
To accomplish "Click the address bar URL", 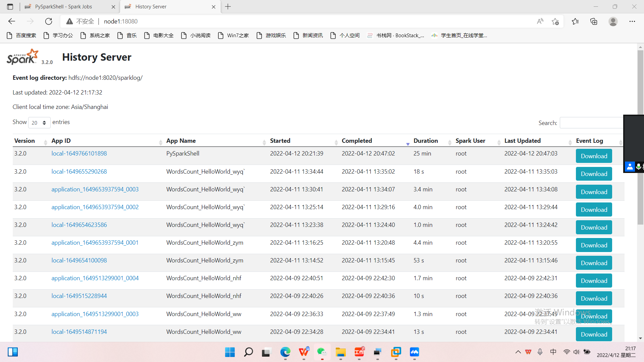I will [121, 21].
